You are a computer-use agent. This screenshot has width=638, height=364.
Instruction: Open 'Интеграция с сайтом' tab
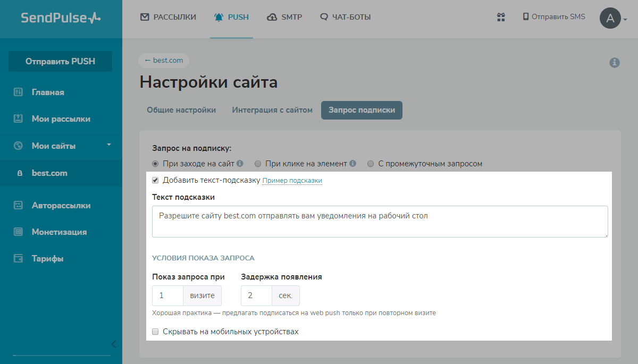pos(272,110)
